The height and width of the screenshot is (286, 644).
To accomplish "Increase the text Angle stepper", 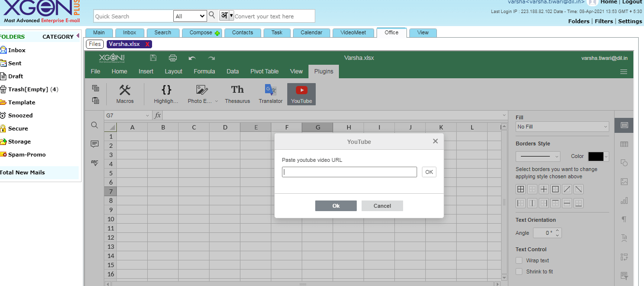I will [x=558, y=230].
